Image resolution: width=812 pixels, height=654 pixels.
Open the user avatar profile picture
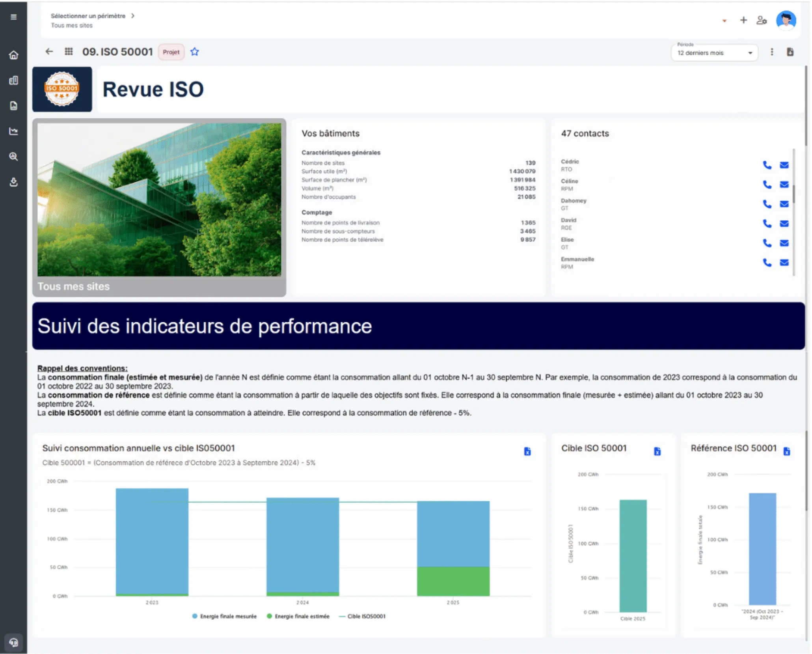786,20
